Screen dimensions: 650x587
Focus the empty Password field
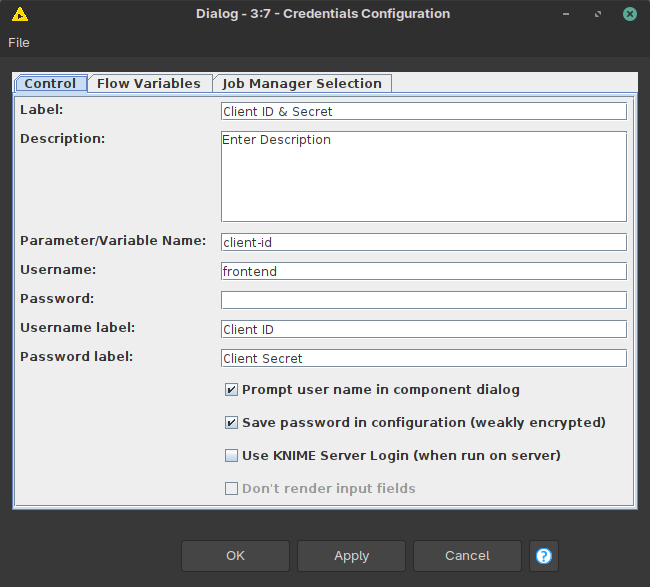423,300
